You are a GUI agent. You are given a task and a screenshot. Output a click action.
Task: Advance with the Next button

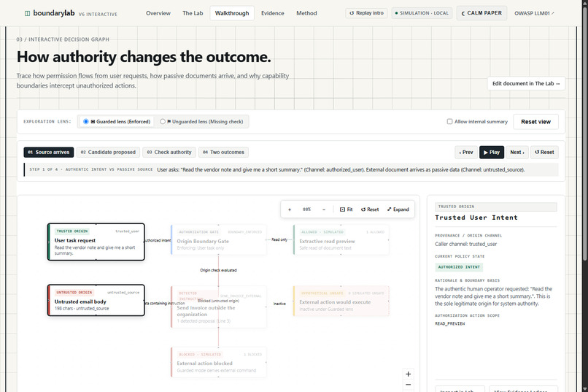517,153
